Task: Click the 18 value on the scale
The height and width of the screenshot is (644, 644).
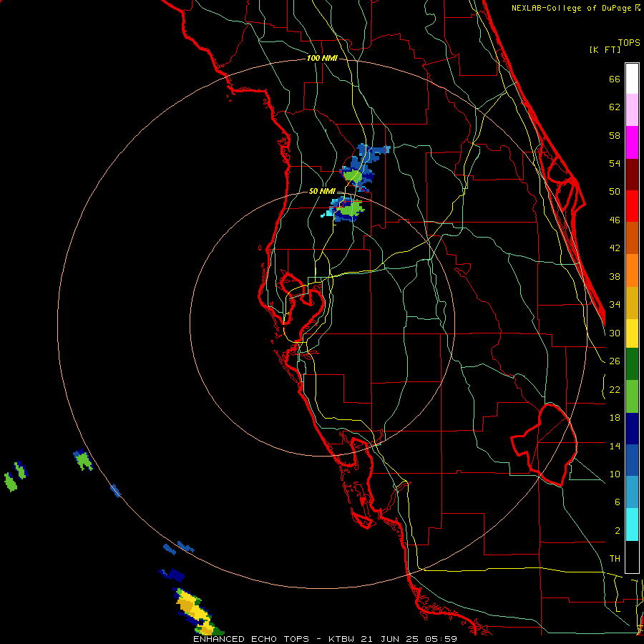Action: coord(615,418)
